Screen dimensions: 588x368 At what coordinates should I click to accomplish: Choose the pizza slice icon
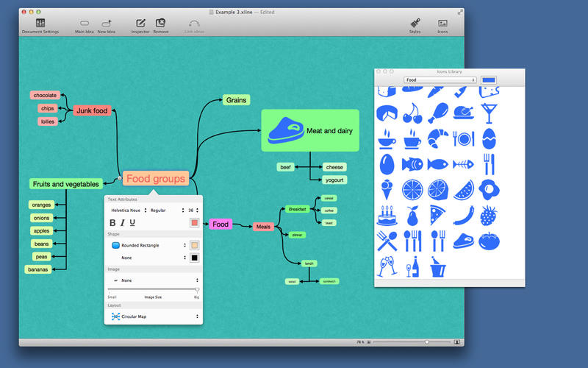pyautogui.click(x=437, y=215)
